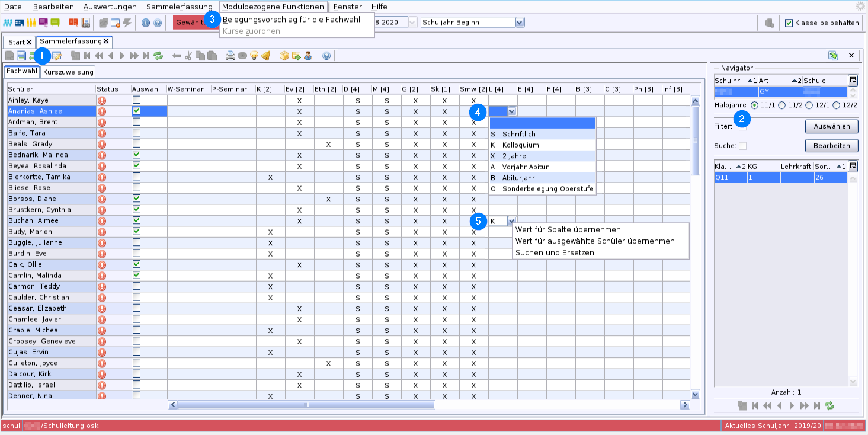Click the save diskette icon in Sammelerfassung toolbar
Viewport: 868px width, 435px height.
21,56
